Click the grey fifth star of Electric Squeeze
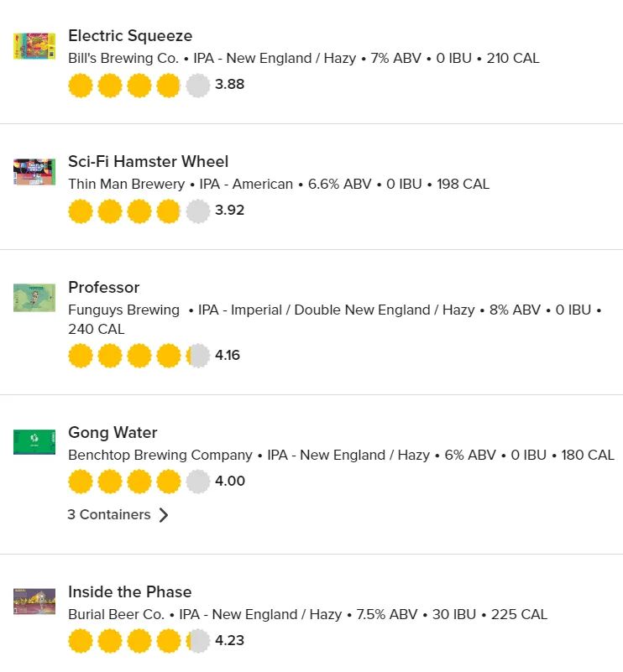623x672 pixels. pos(197,86)
